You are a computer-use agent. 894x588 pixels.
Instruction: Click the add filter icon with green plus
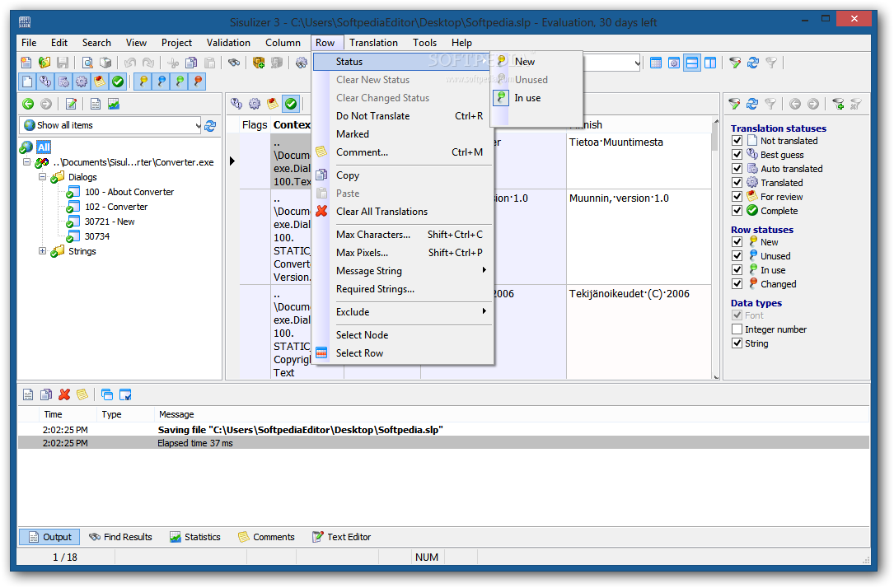click(837, 104)
